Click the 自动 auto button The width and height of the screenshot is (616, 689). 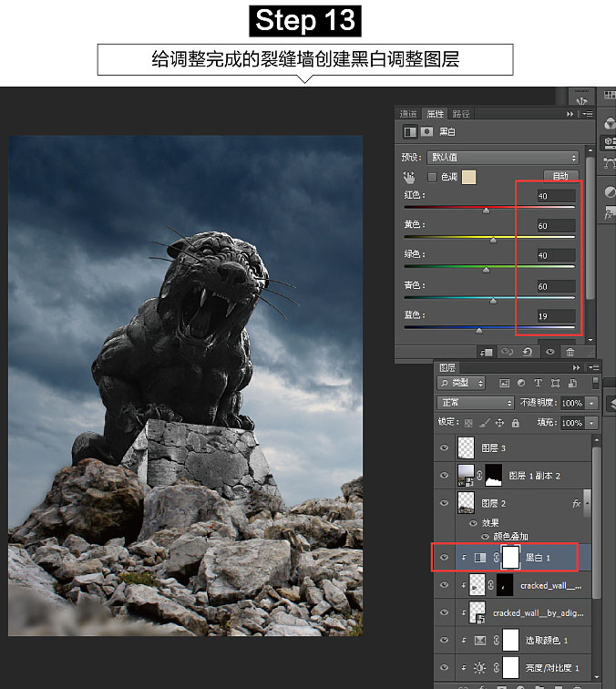(x=560, y=176)
